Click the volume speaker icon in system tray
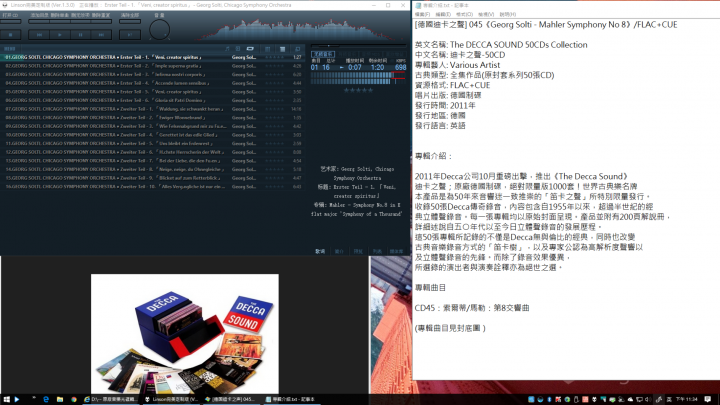 pos(648,399)
